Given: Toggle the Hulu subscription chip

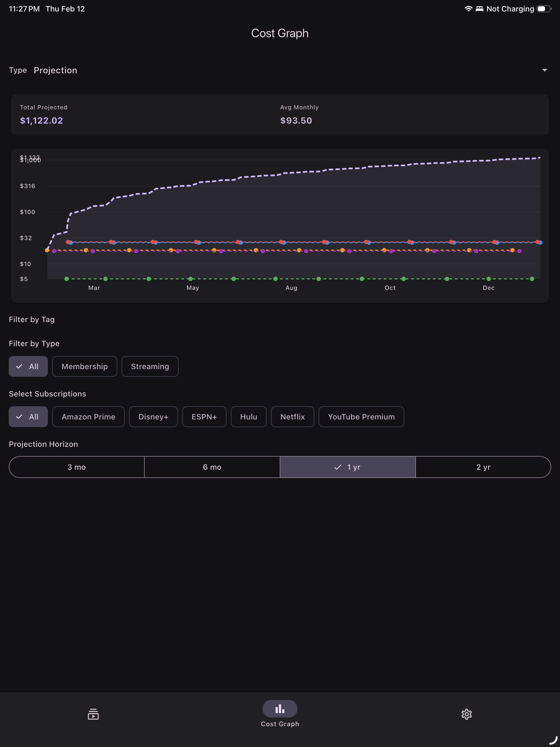Looking at the screenshot, I should 249,417.
